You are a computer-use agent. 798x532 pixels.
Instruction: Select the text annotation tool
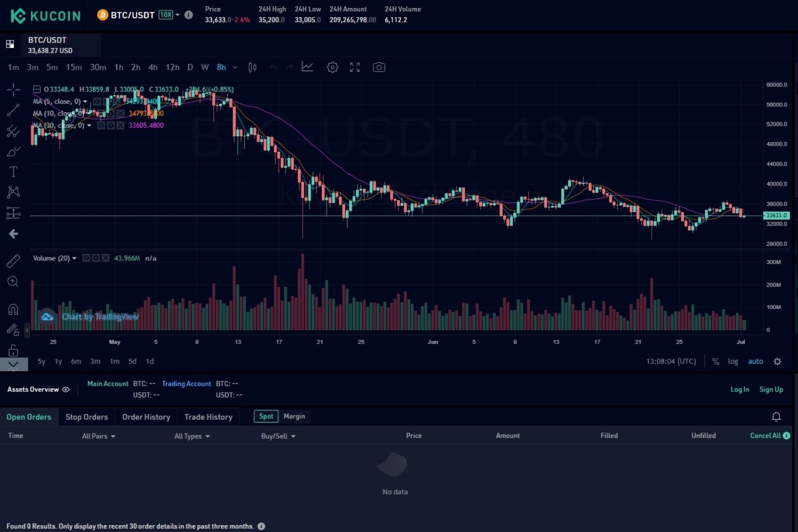point(13,172)
